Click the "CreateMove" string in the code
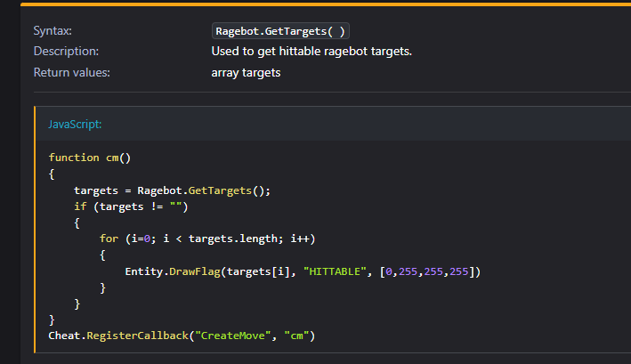The width and height of the screenshot is (631, 364). 232,336
